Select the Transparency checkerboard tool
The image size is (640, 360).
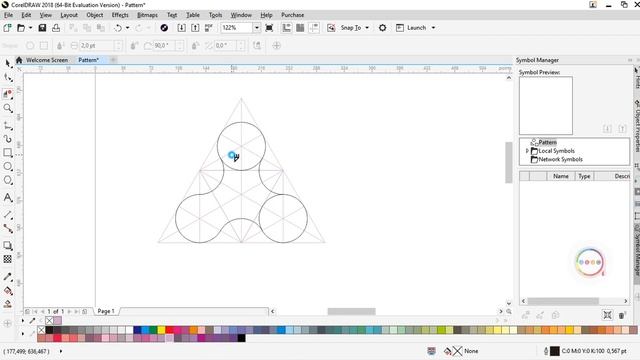[7, 259]
